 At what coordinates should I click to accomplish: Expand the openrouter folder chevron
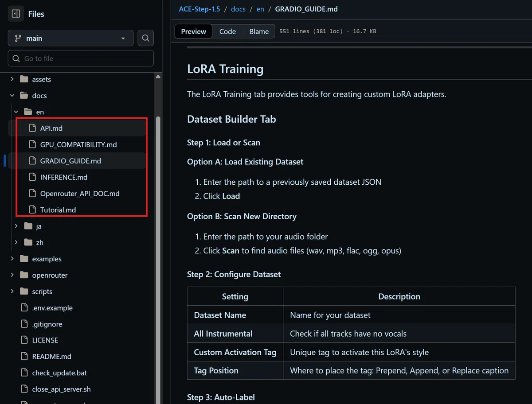(12, 275)
